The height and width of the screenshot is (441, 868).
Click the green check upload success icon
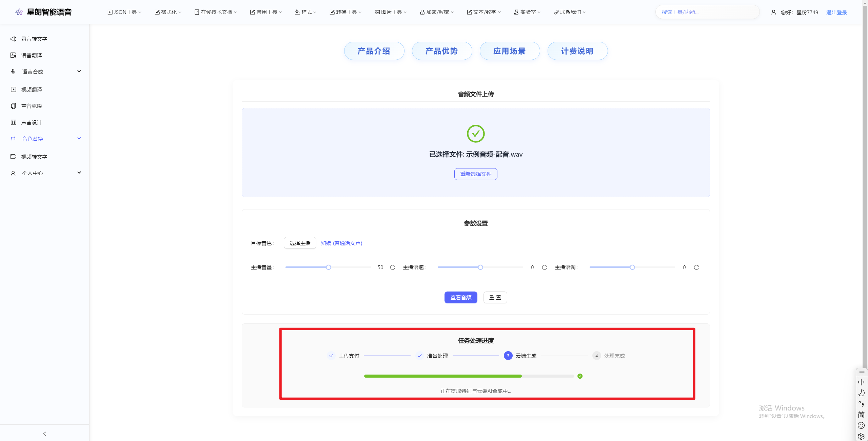[x=476, y=134]
